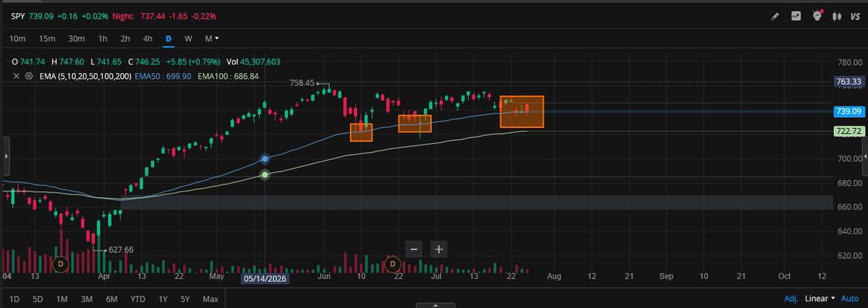This screenshot has width=868, height=308.
Task: Click the 780.00 price axis label
Action: 848,62
